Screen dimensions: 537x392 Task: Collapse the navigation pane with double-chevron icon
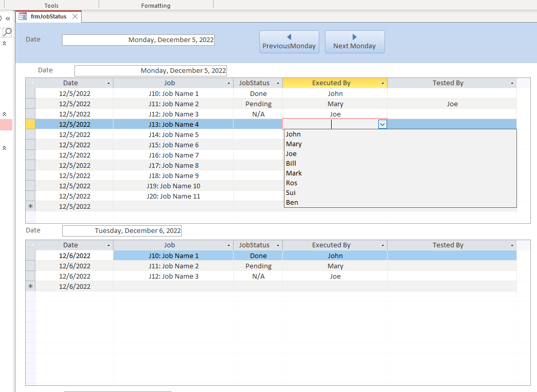point(8,18)
